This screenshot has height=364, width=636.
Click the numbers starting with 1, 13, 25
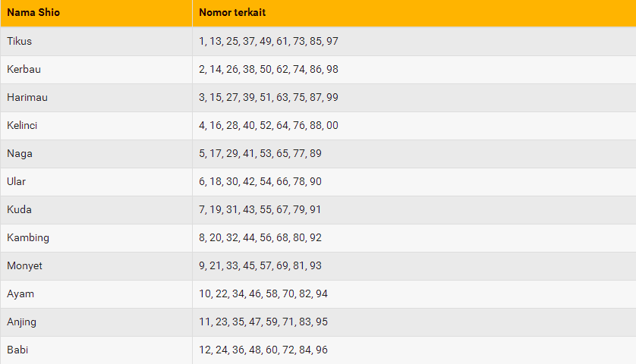pos(269,42)
